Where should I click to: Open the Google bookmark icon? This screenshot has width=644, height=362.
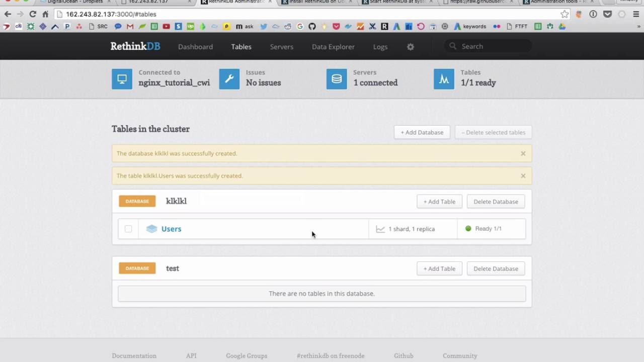(300, 26)
